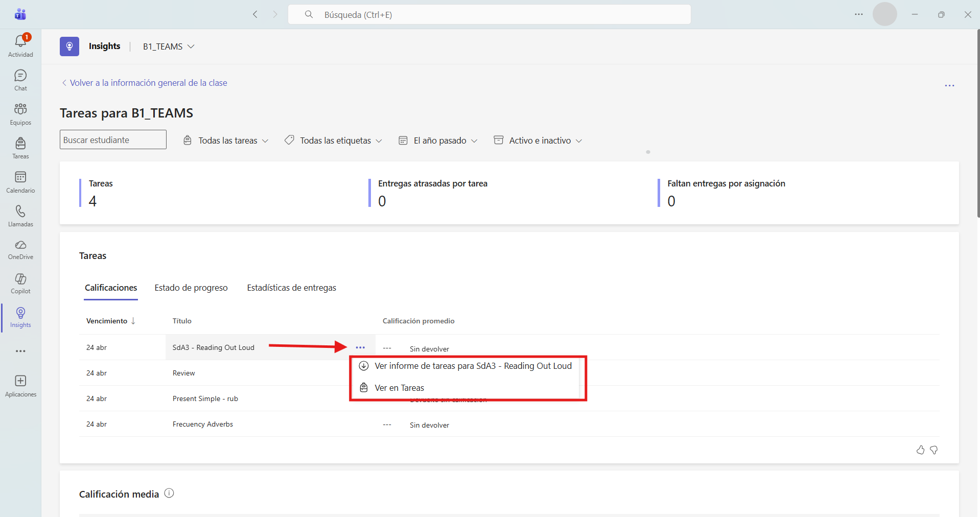Open El año pasado date filter

pyautogui.click(x=438, y=140)
